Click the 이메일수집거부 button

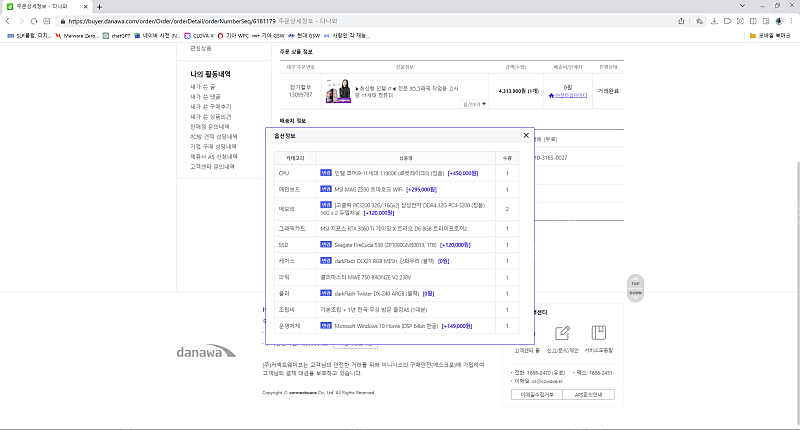pos(537,395)
